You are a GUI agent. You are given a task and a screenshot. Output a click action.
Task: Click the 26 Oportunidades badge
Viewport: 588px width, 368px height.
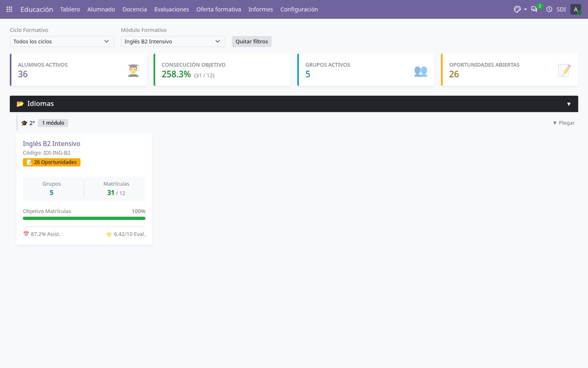tap(51, 162)
